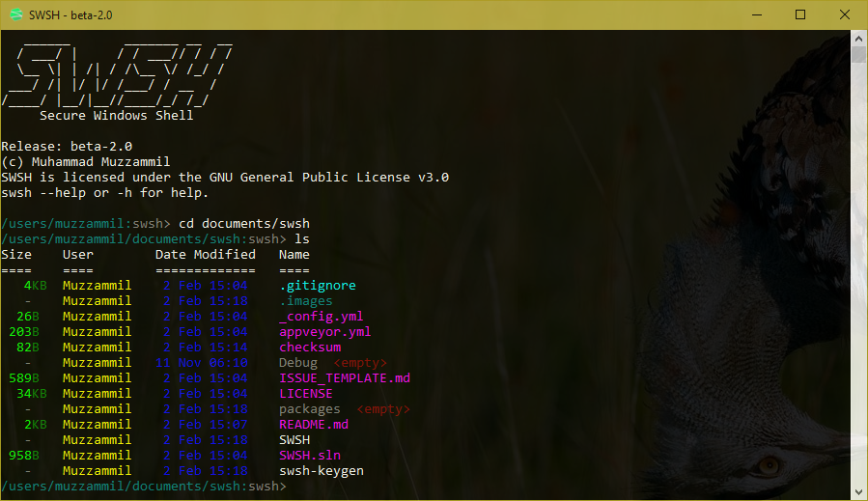Click the 2 Feb 15:07 date

point(206,425)
